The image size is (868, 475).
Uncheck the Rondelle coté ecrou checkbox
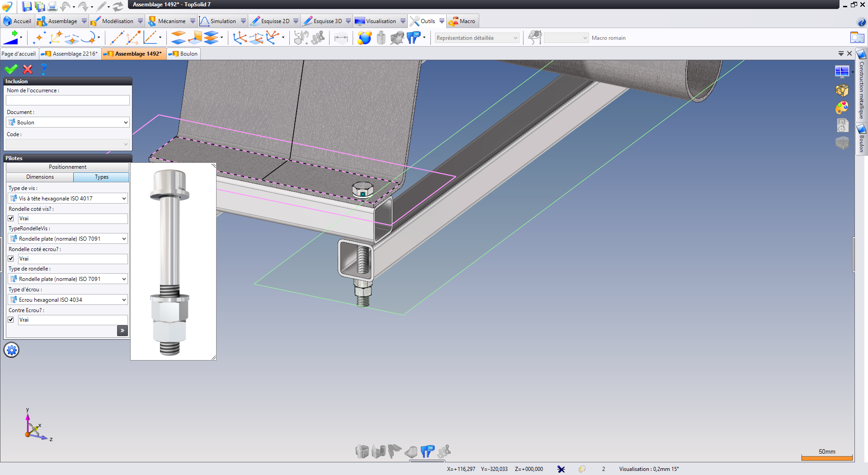point(11,259)
